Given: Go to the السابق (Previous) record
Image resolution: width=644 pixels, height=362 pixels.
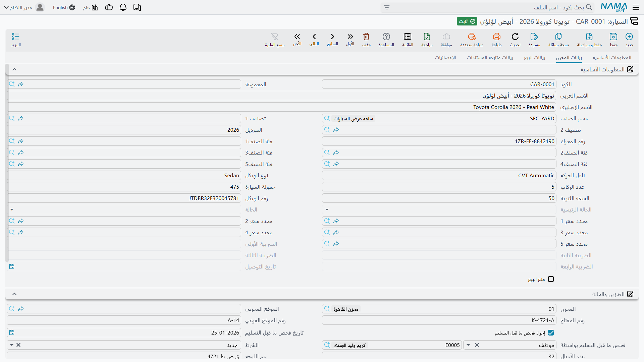Looking at the screenshot, I should (x=332, y=39).
